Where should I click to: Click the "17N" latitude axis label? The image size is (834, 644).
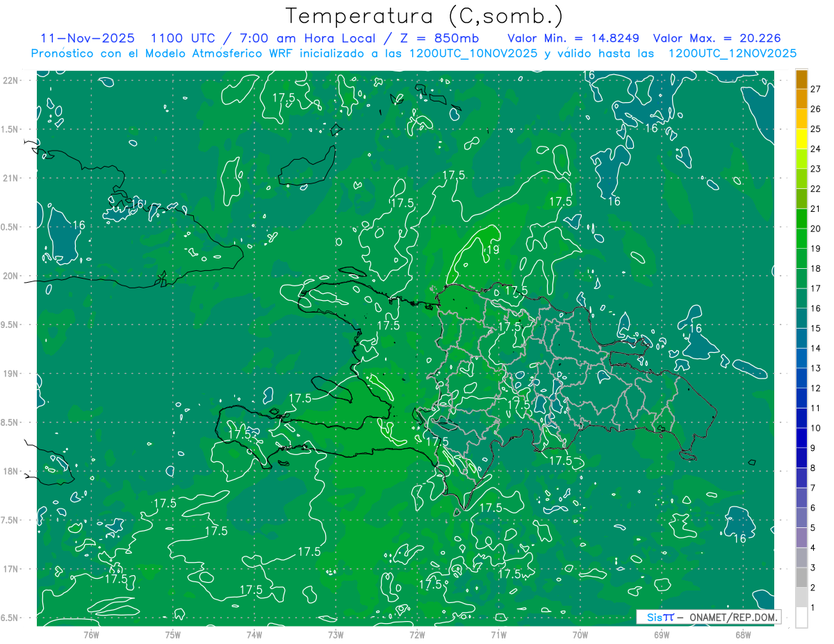[x=10, y=569]
